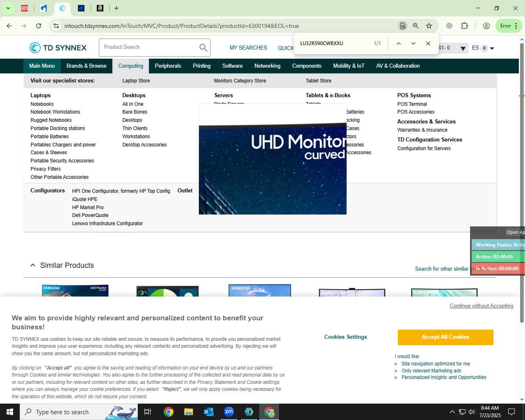Click Continue without Accepting link

tap(481, 306)
